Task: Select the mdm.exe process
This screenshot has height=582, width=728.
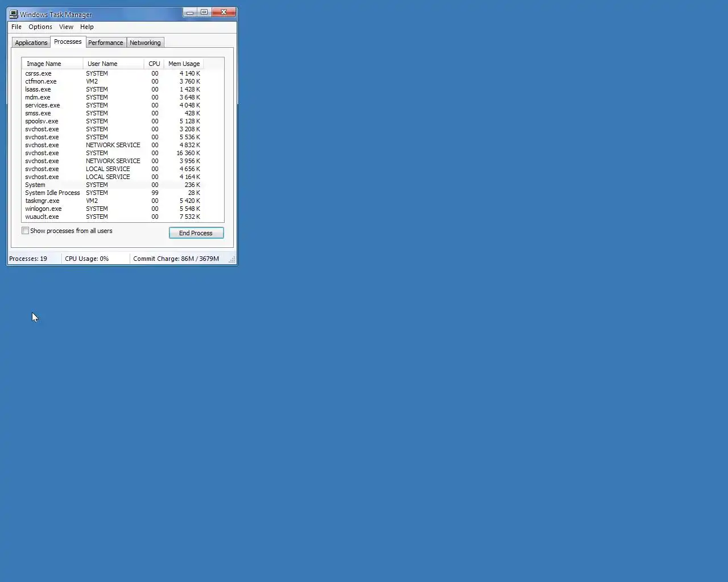Action: [112, 97]
